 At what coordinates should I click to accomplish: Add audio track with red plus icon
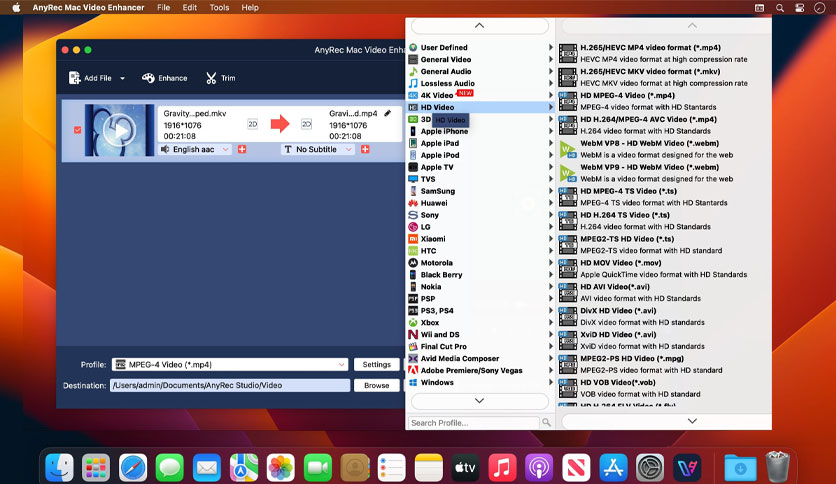pos(242,149)
